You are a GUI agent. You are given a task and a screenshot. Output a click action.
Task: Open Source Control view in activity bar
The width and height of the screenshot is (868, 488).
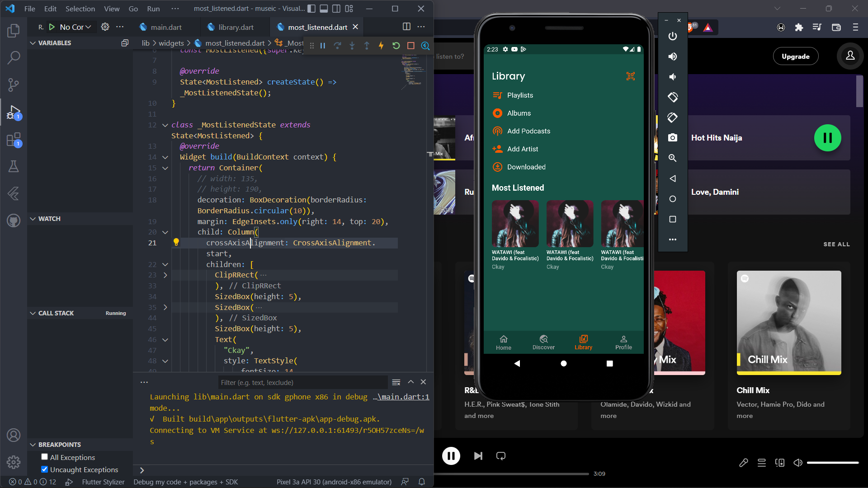(x=14, y=84)
